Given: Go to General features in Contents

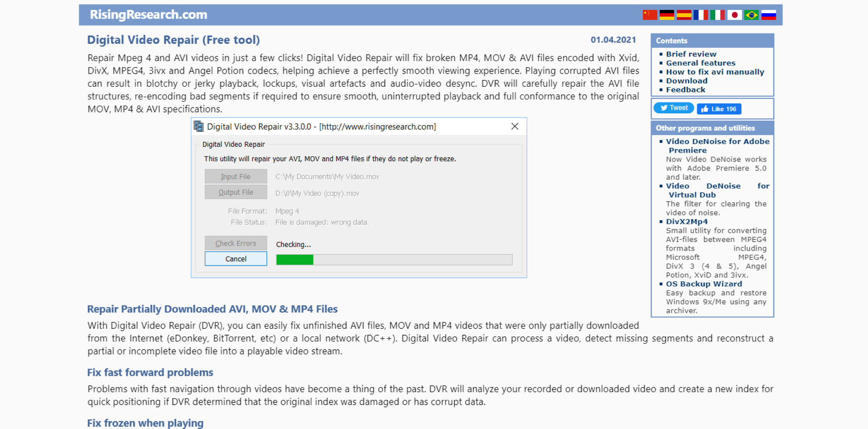Looking at the screenshot, I should [x=700, y=63].
